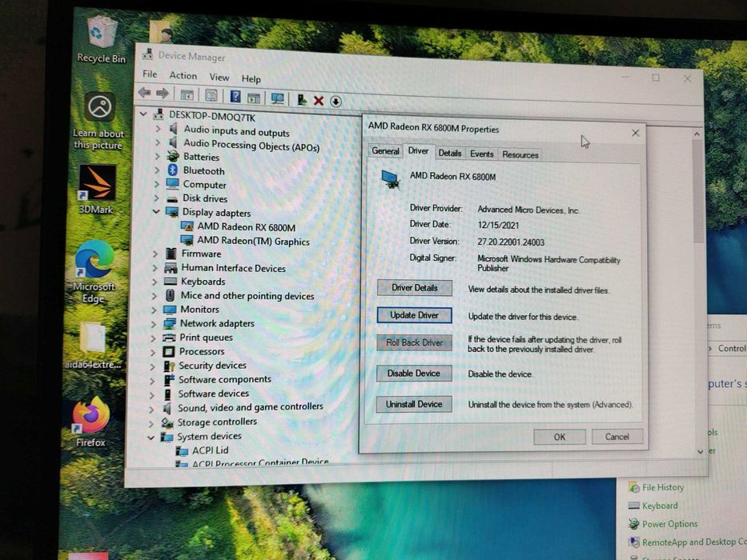Expand Sound, video and game controllers
Image resolution: width=747 pixels, height=560 pixels.
152,409
